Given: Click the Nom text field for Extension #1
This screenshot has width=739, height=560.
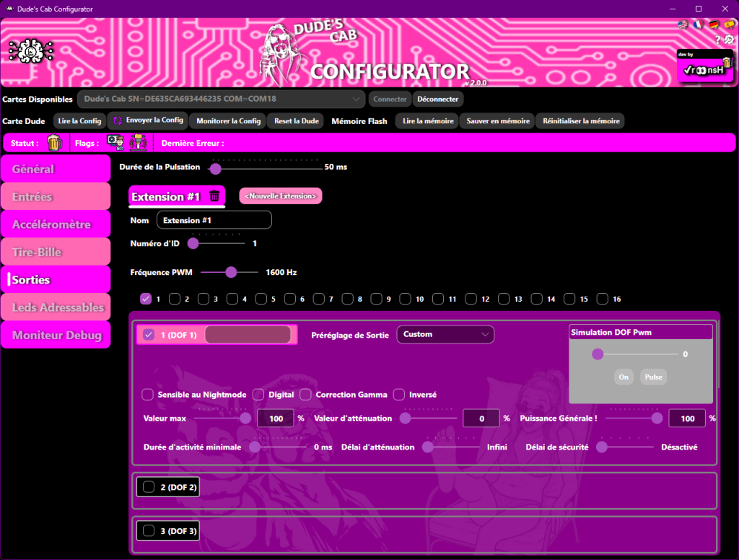Looking at the screenshot, I should 214,220.
